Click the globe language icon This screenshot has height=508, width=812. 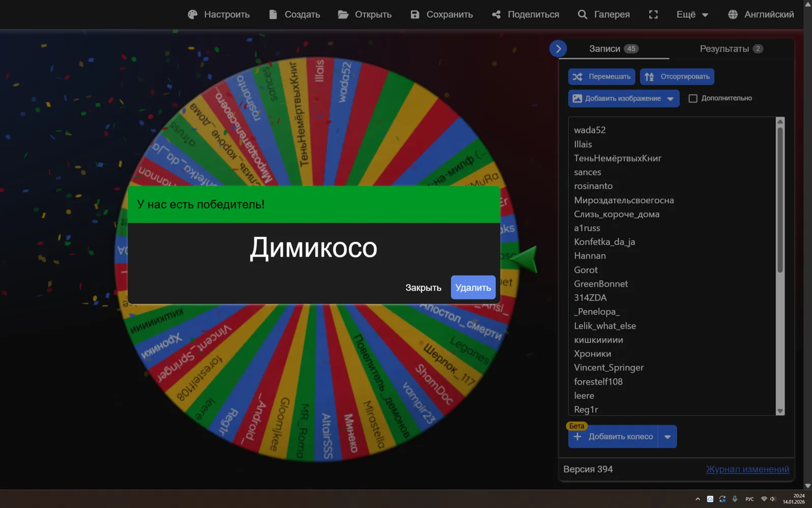coord(733,14)
